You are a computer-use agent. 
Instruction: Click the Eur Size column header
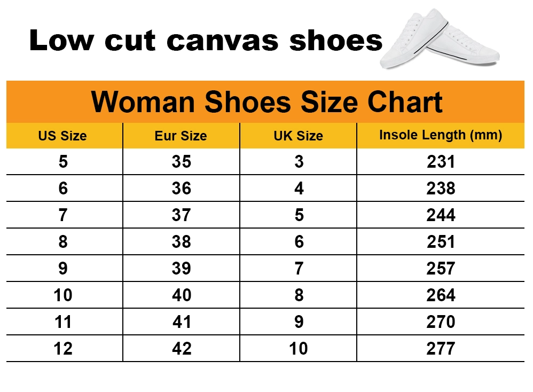pos(181,136)
